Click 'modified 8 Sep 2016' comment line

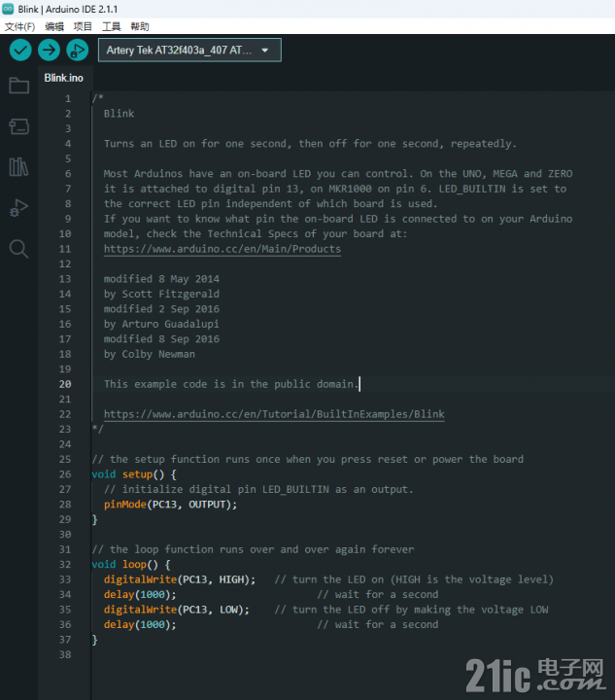tap(161, 339)
